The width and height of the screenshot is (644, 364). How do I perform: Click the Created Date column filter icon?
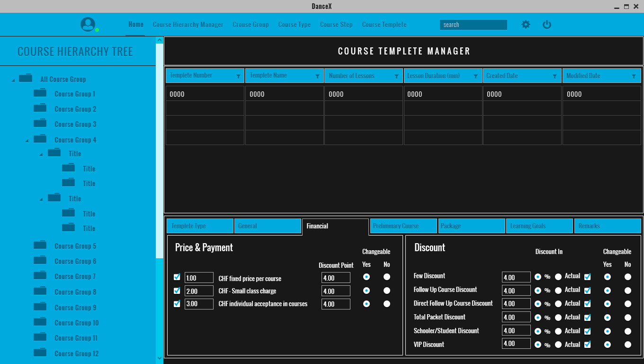click(x=555, y=76)
